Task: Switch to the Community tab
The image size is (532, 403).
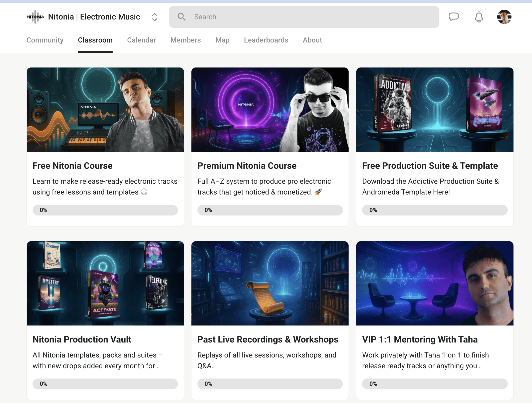Action: [45, 40]
